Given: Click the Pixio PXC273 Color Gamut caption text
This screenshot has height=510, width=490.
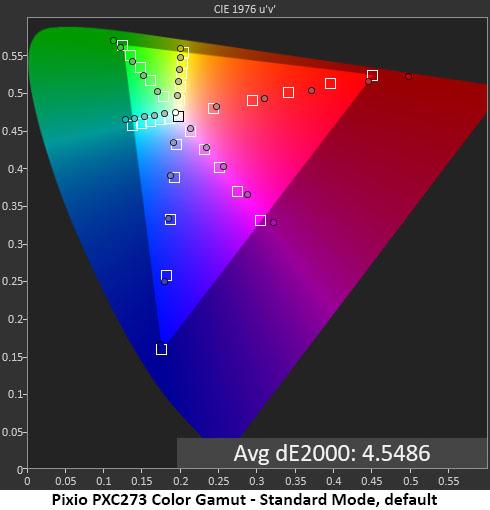Looking at the screenshot, I should (149, 500).
